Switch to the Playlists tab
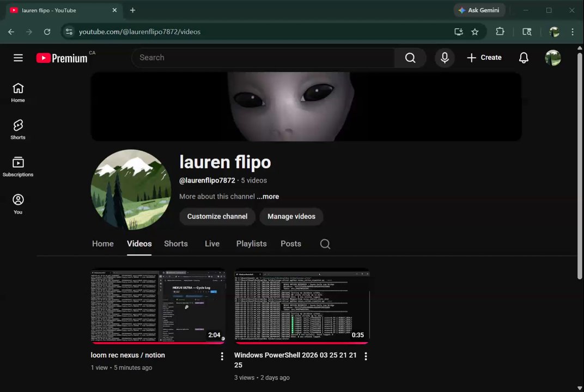 [x=251, y=244]
